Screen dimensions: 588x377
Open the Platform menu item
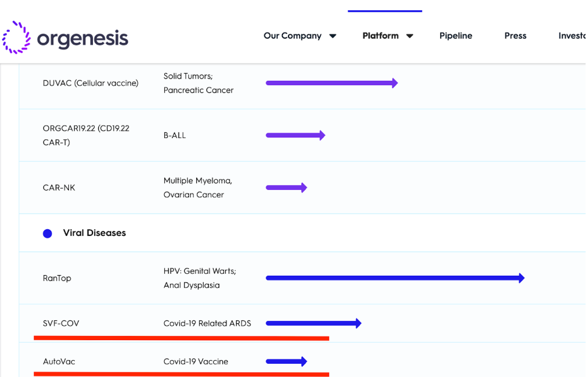coord(380,36)
